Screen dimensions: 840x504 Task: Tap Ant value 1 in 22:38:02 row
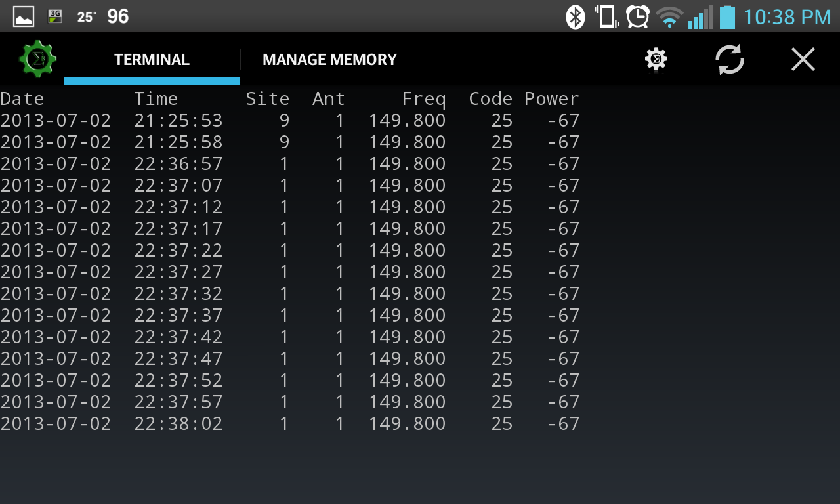point(340,424)
